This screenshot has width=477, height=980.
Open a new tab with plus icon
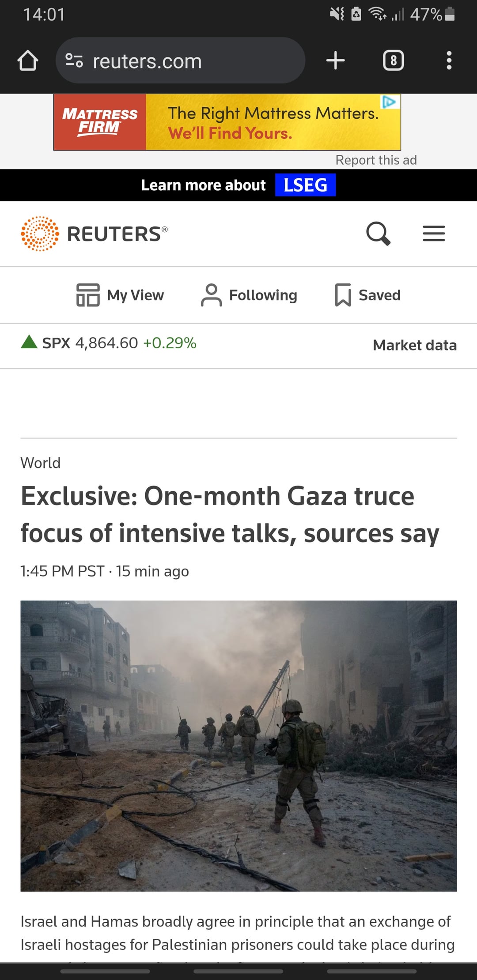point(335,60)
